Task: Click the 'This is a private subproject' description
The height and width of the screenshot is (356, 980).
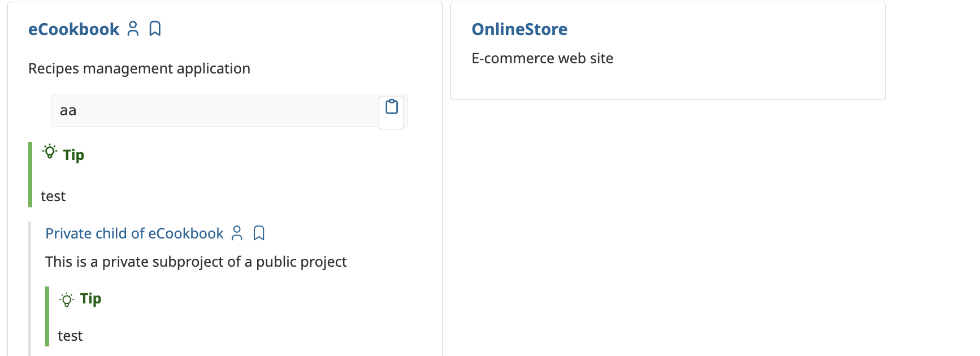Action: (196, 262)
